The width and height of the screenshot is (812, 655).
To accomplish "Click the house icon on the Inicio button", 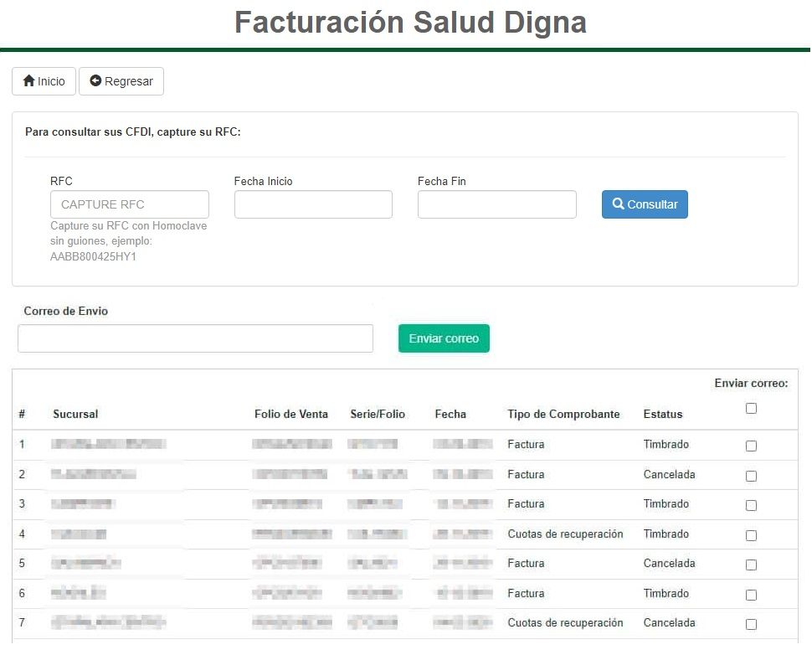I will click(x=28, y=81).
